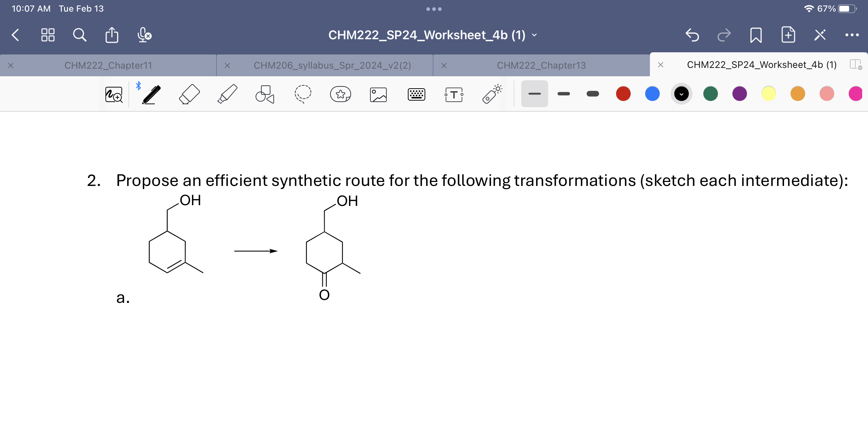The height and width of the screenshot is (426, 868).
Task: Close the CHM222_Chapter11 tab
Action: [11, 65]
